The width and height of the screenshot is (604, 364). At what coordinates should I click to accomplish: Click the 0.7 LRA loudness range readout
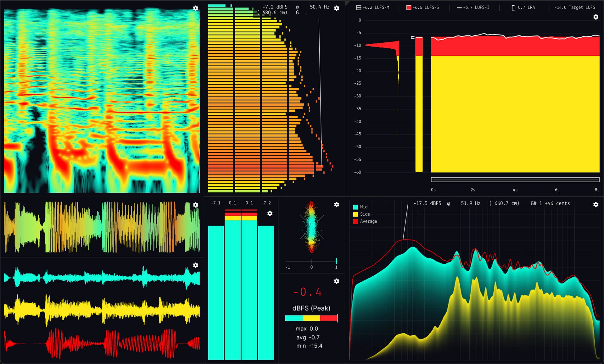[523, 7]
